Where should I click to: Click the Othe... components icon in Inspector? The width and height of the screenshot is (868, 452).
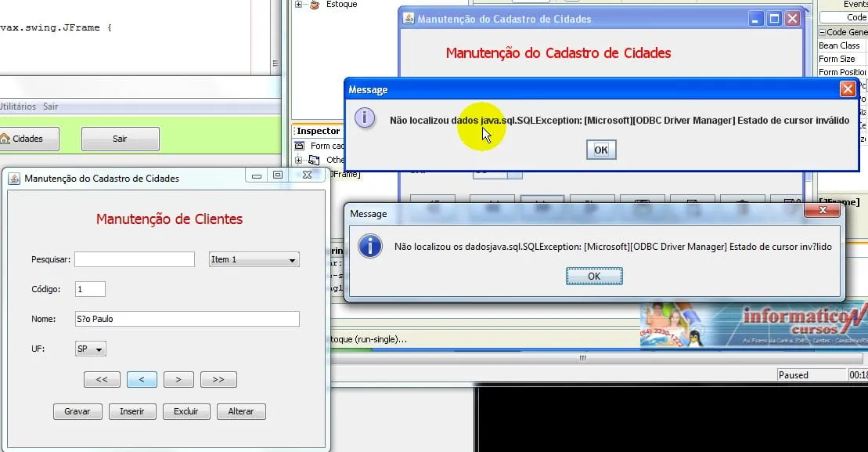[314, 160]
